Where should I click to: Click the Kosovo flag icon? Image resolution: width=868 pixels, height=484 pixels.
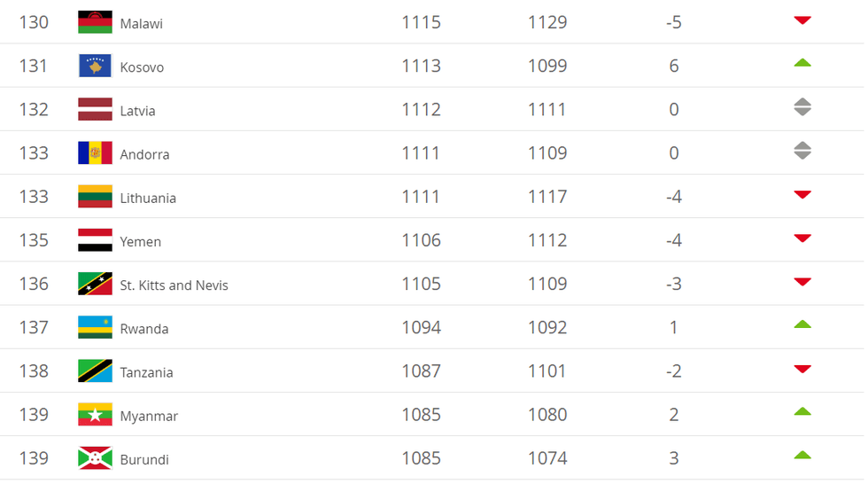point(95,66)
